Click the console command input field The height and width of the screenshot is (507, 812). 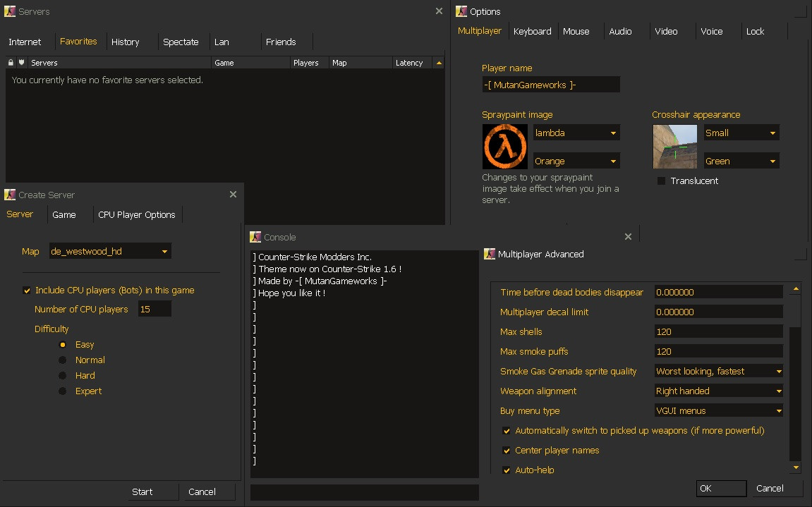[x=364, y=492]
